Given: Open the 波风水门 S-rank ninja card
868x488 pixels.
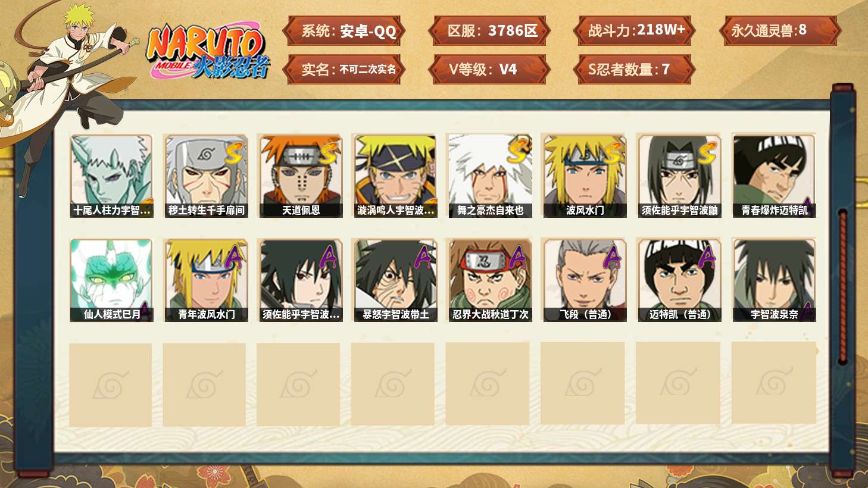Looking at the screenshot, I should coord(584,176).
